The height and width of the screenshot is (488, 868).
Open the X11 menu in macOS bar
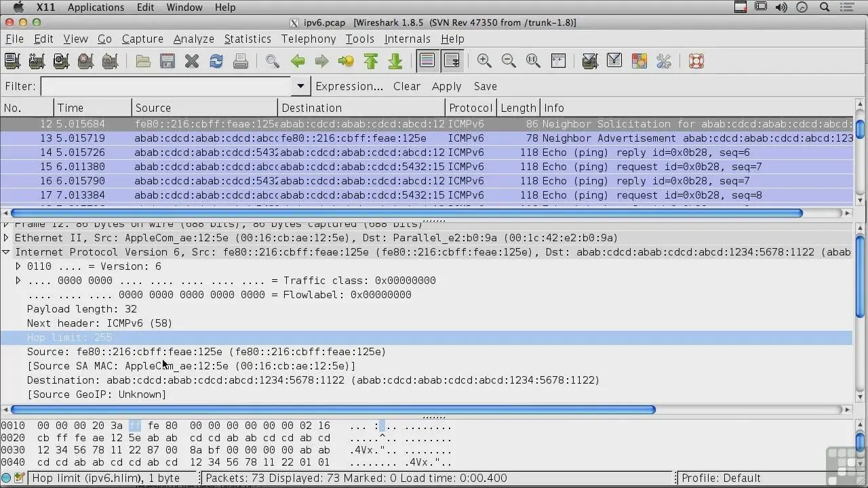pyautogui.click(x=46, y=7)
